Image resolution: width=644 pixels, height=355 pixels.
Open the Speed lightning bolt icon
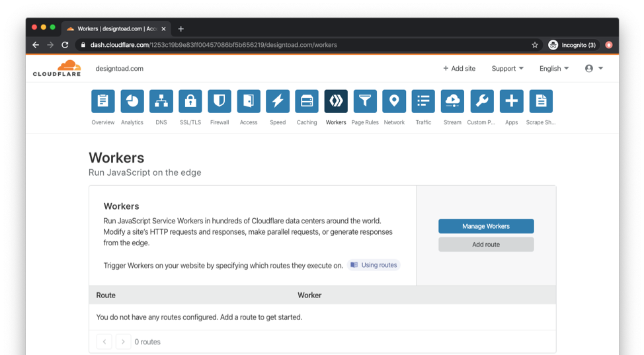278,101
